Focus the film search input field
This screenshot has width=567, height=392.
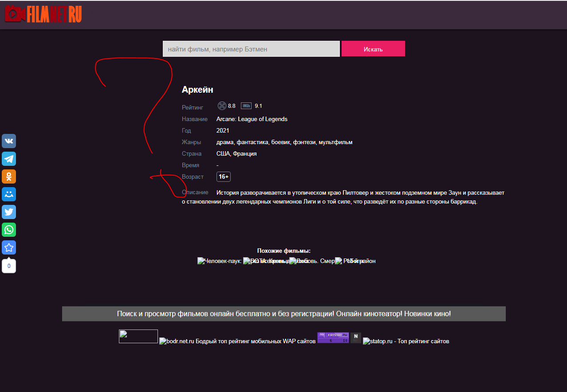(251, 49)
